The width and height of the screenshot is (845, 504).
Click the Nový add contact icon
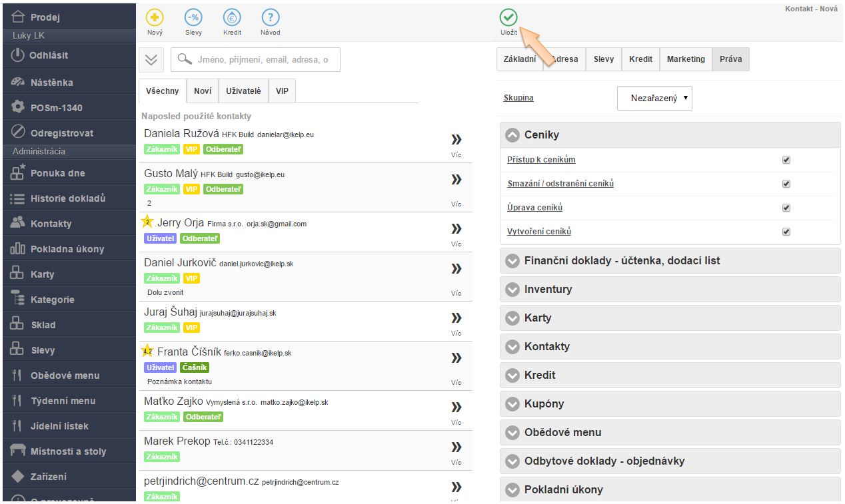(155, 19)
